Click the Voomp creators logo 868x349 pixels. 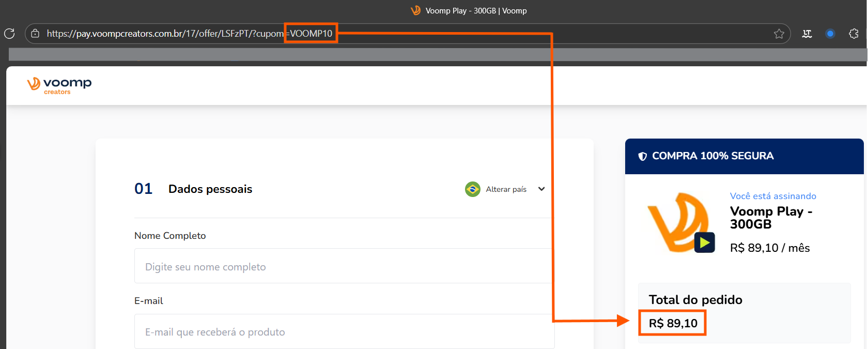coord(59,85)
